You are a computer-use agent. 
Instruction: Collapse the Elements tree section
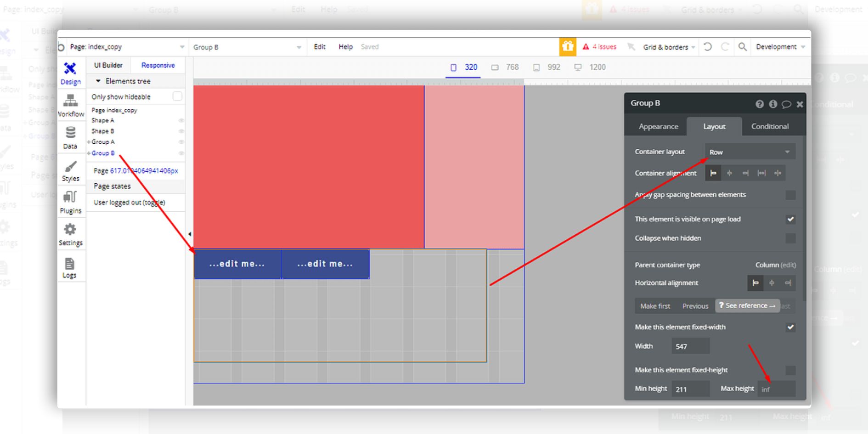point(98,81)
